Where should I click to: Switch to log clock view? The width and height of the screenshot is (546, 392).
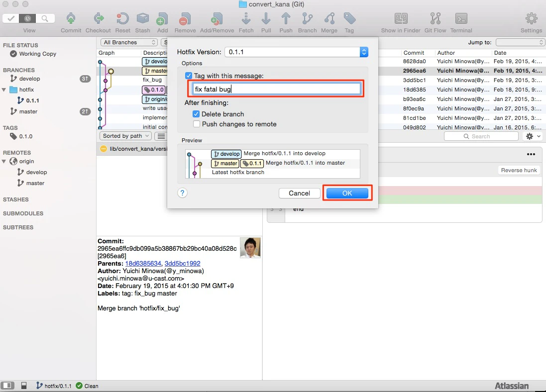(27, 18)
